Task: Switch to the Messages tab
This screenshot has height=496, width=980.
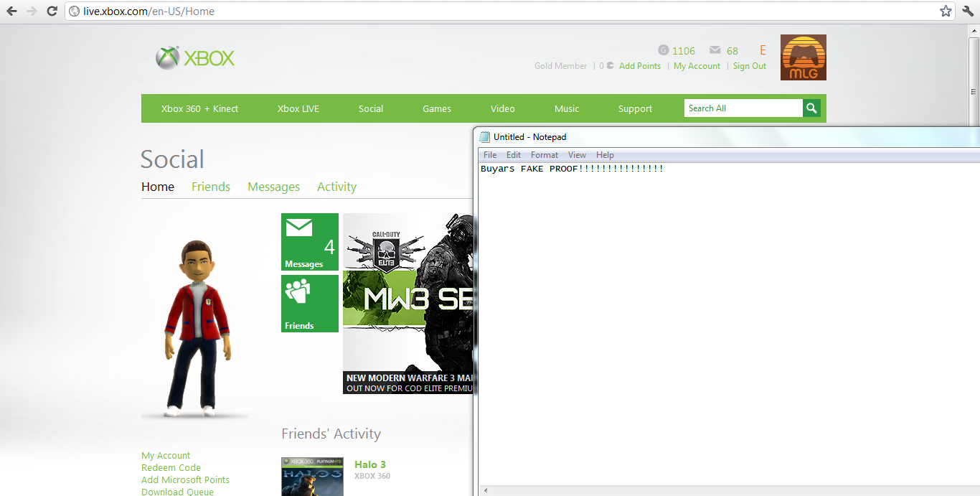Action: [273, 187]
